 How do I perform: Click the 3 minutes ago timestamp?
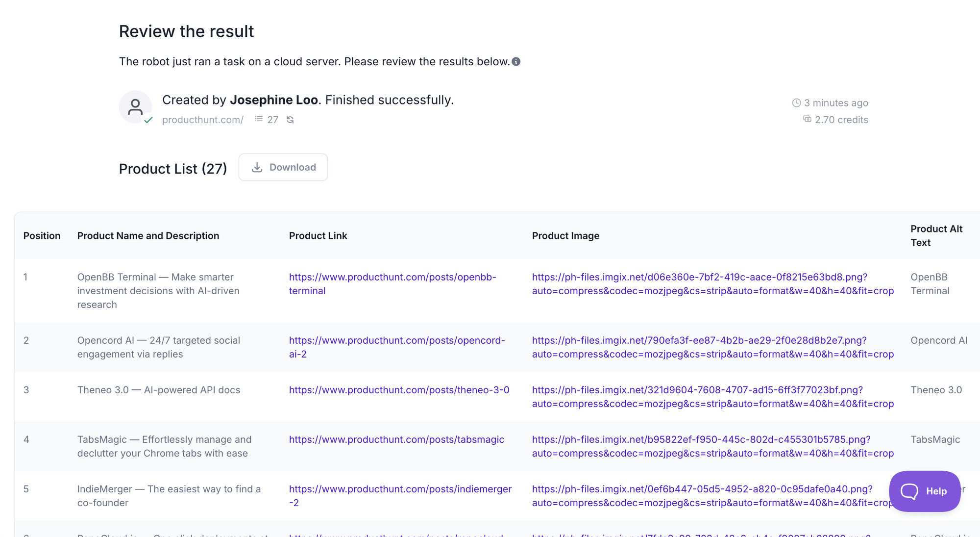(836, 103)
